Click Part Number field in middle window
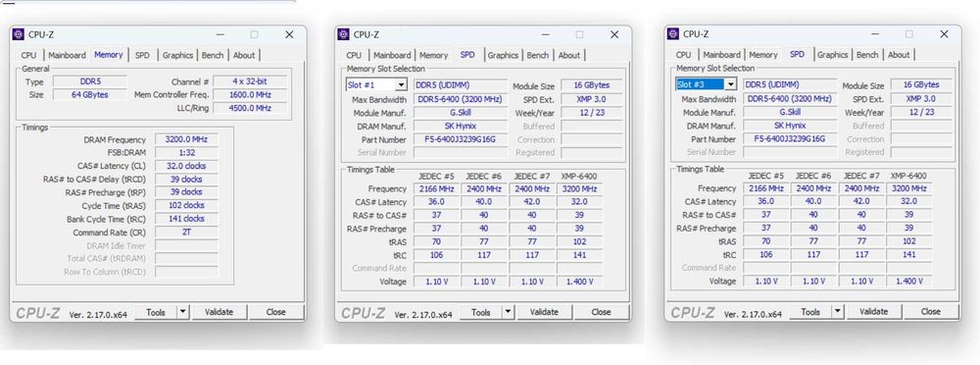Screen dimensions: 980x365 (x=461, y=139)
